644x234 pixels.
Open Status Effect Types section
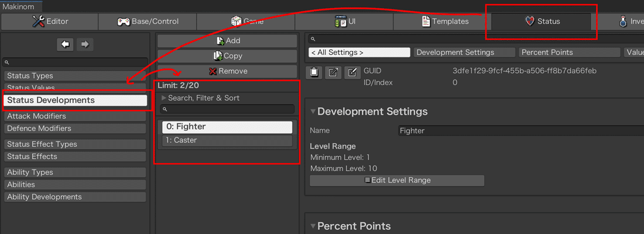(75, 144)
